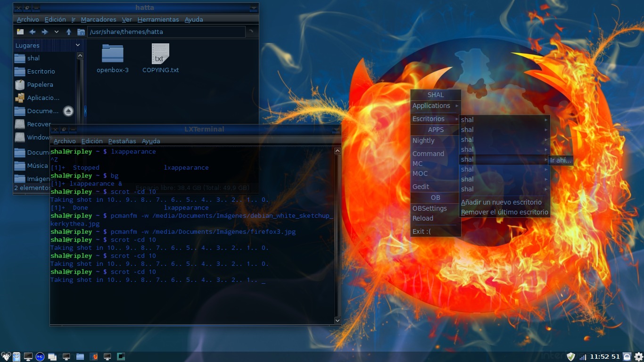Open history dropdown arrow in hatta toolbar
Screen dimensions: 644x362
[x=57, y=32]
